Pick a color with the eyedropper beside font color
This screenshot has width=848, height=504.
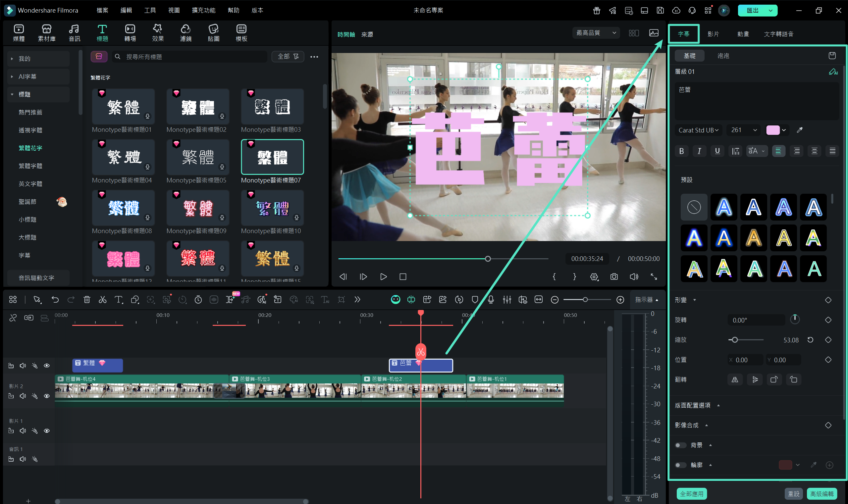coord(799,130)
